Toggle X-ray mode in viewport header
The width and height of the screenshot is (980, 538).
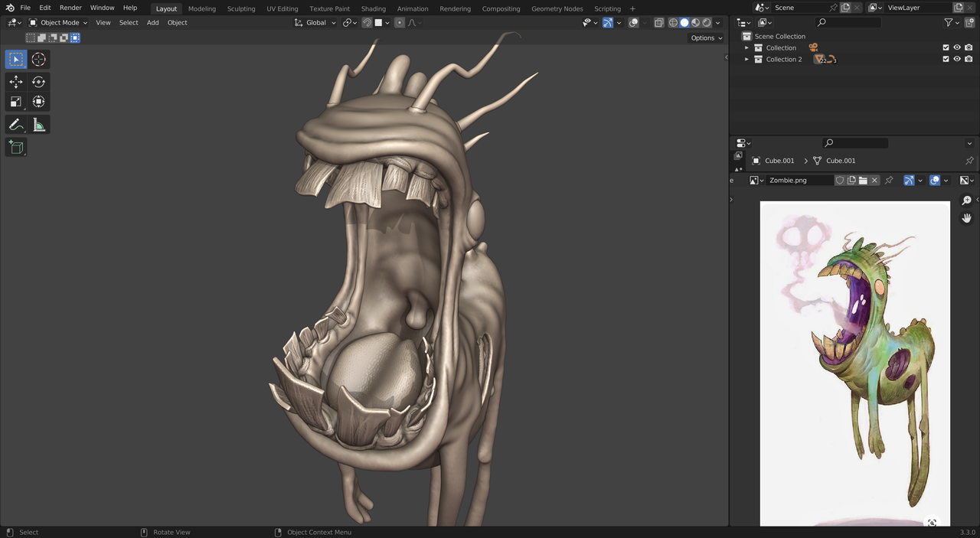(x=658, y=23)
